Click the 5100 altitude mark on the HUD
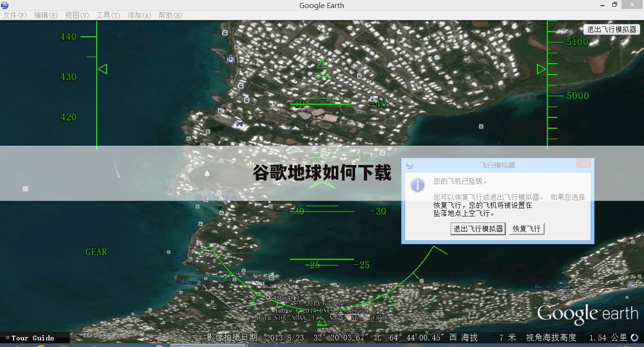Screen dimensions: 644x347 pos(578,42)
